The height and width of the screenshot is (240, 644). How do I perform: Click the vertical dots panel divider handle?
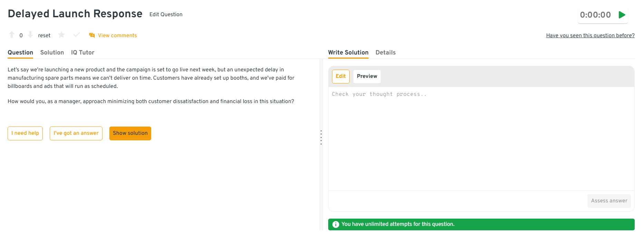coord(321,137)
